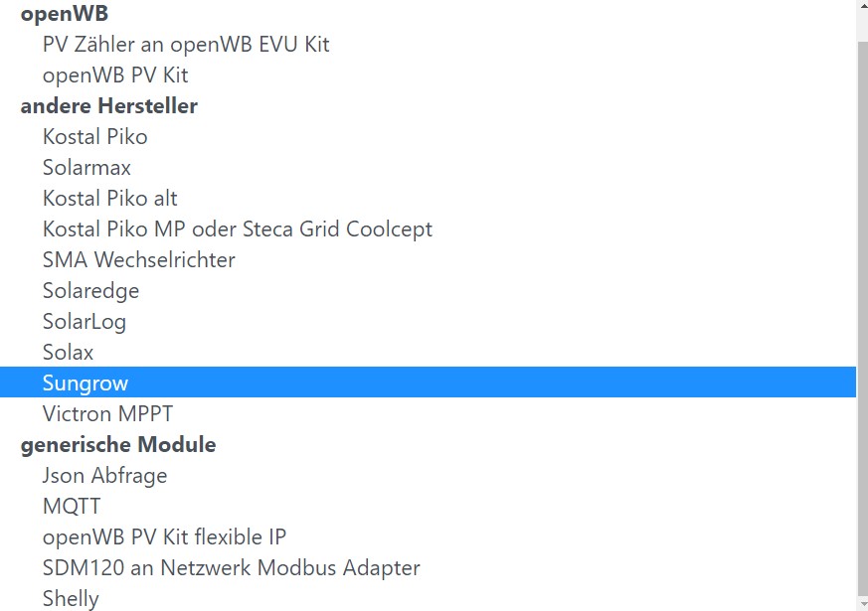Click the 'generische Module' group heading

118,445
